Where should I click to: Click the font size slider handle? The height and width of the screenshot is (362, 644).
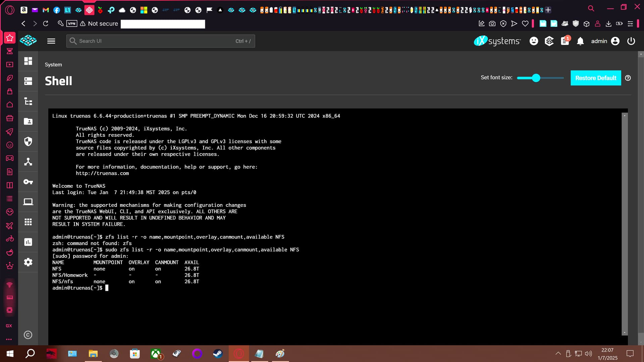[x=536, y=78]
